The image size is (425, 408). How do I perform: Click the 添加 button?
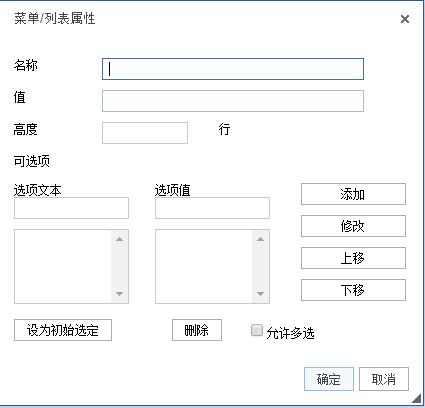pos(353,194)
